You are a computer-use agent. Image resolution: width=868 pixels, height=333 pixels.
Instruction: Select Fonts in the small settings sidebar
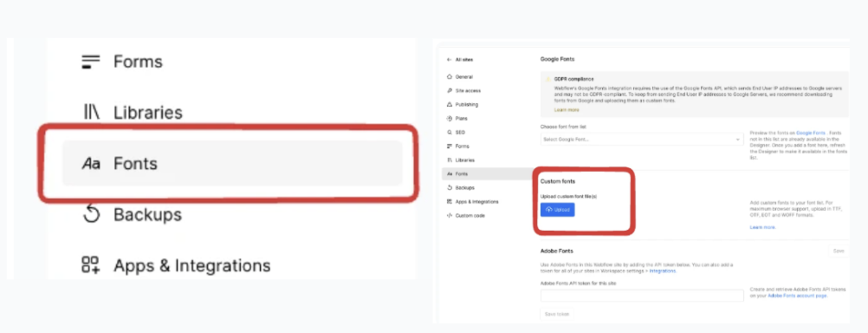pyautogui.click(x=487, y=174)
